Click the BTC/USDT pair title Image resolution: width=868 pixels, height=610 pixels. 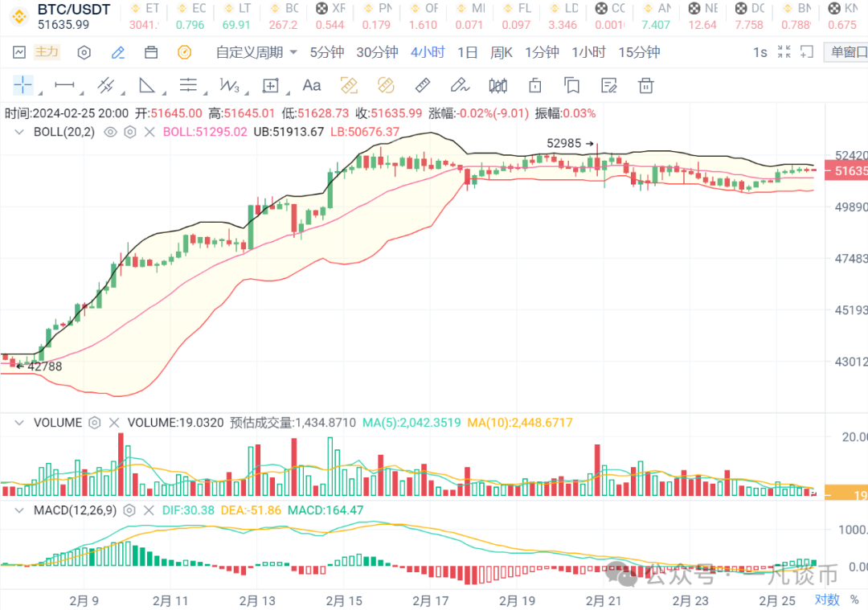pyautogui.click(x=74, y=10)
